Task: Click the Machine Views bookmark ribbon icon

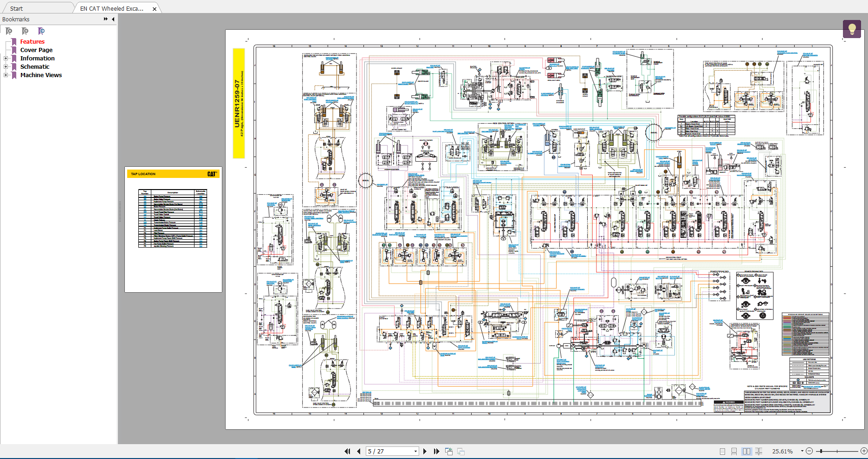Action: [x=14, y=75]
